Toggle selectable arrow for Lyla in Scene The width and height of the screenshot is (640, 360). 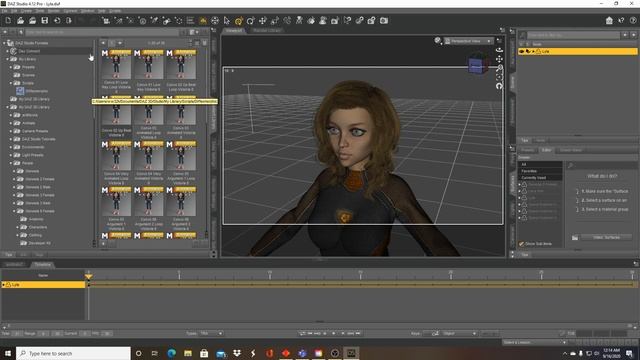[x=528, y=51]
